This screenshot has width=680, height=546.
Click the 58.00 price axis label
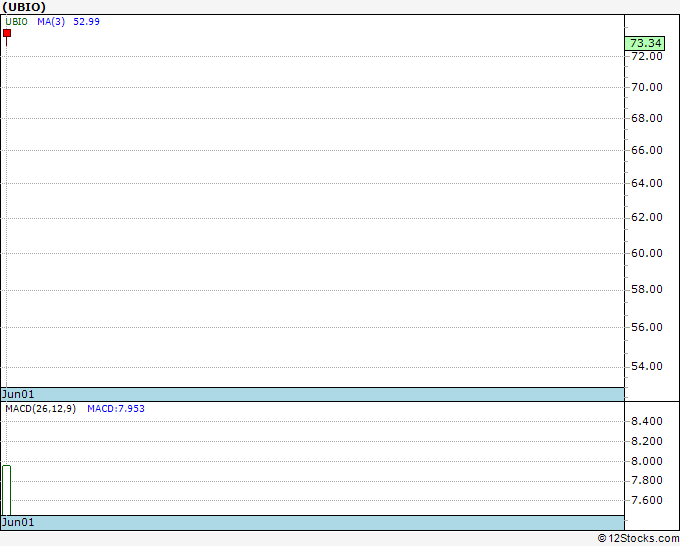(647, 289)
